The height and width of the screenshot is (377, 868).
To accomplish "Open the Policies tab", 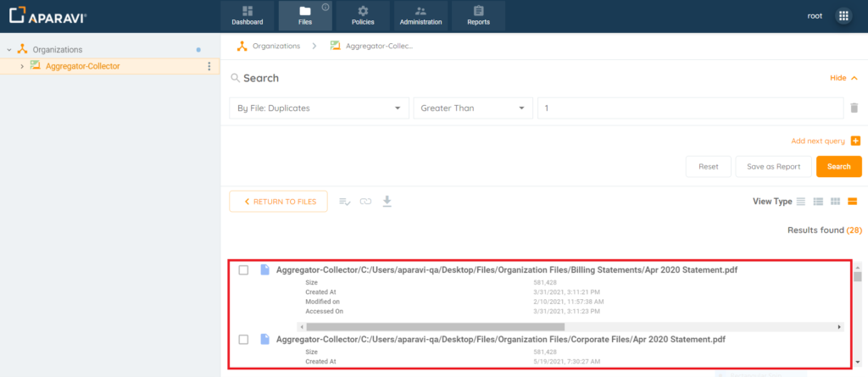I will pyautogui.click(x=363, y=15).
